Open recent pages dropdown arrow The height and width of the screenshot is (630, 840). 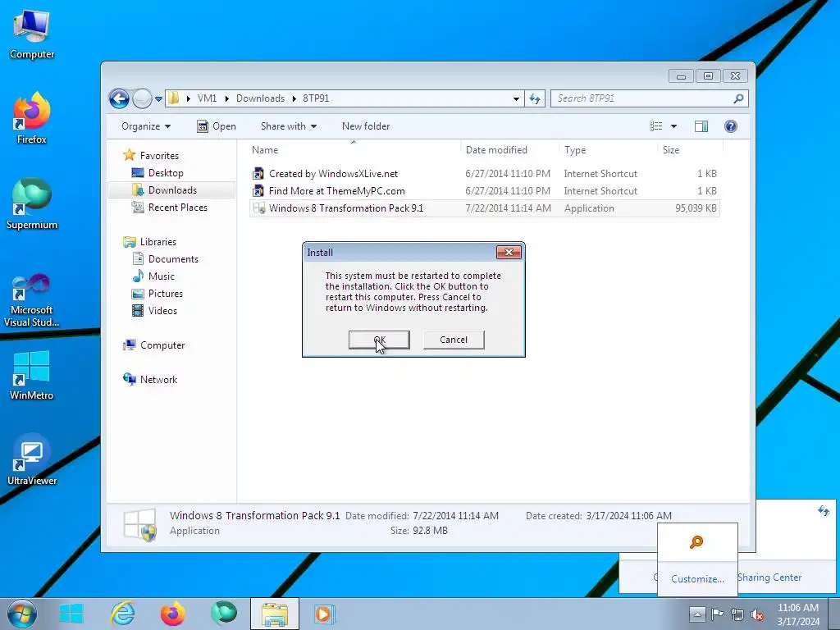[x=158, y=99]
